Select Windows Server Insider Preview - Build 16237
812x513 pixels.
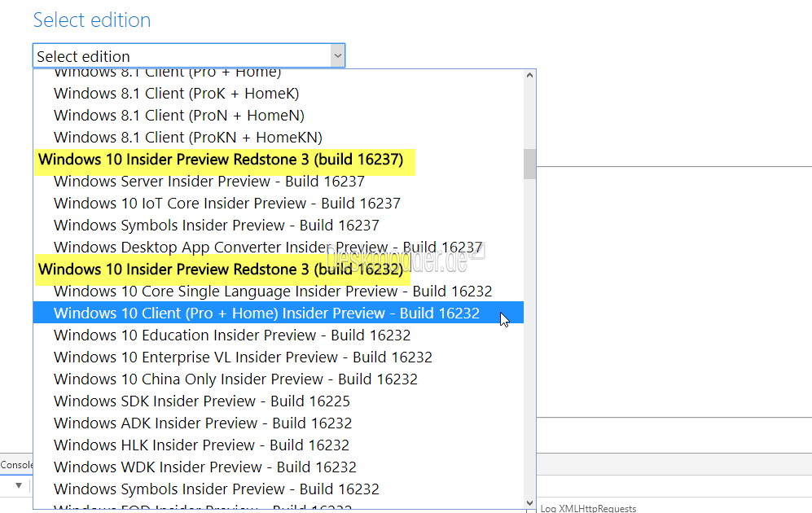(x=279, y=182)
